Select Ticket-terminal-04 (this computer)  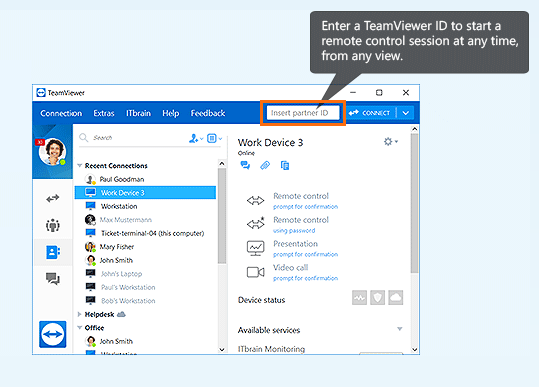click(145, 233)
